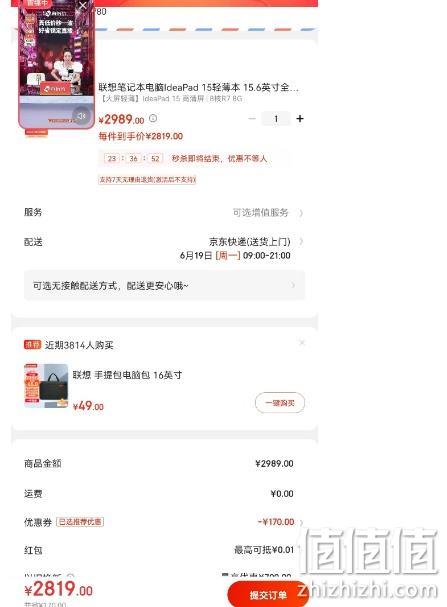447x607 pixels.
Task: Tap 一键购买 for the laptop bag
Action: coord(280,403)
